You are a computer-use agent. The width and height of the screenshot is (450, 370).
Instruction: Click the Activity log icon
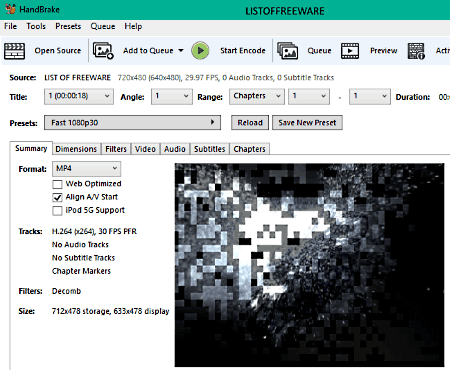(416, 51)
